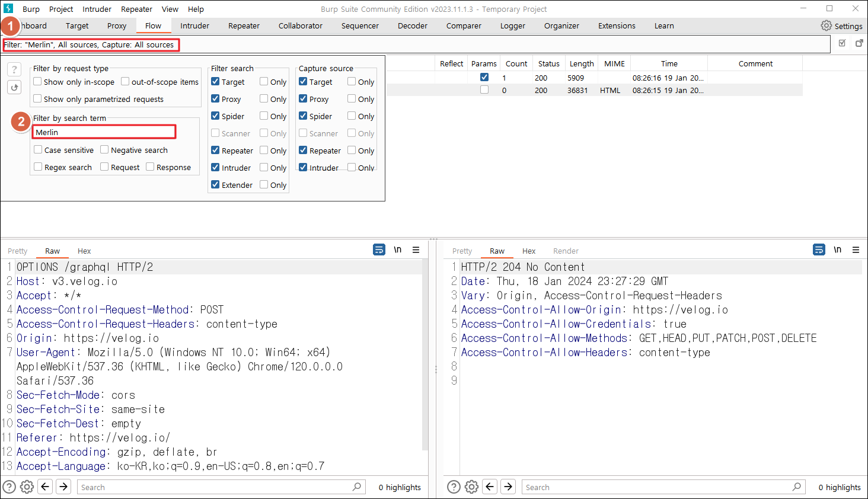Open the Intruder menu in menu bar
This screenshot has height=499, width=868.
[97, 9]
